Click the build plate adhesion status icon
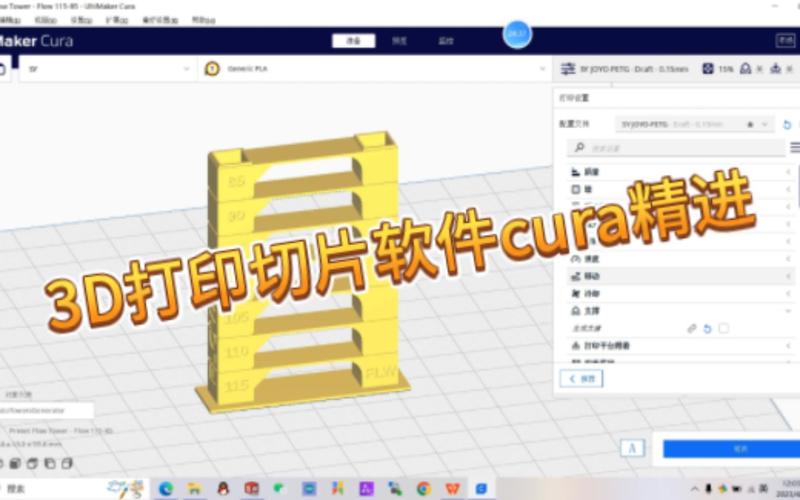 pos(776,68)
